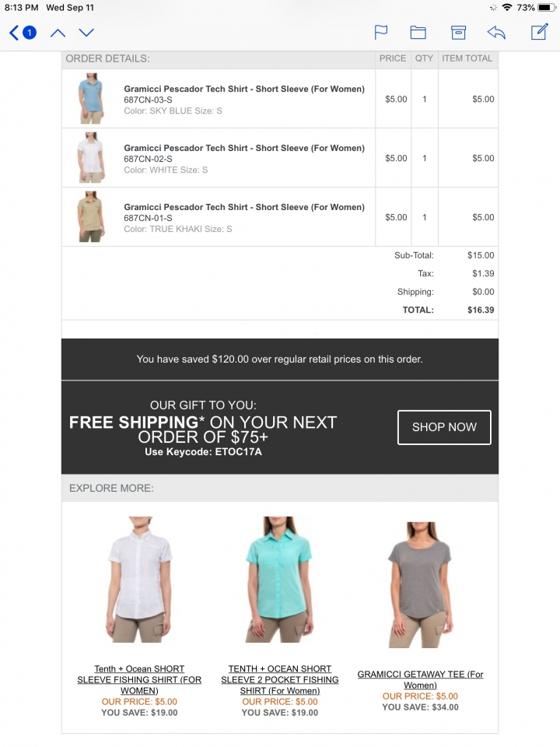Screen dimensions: 560x747
Task: Reply using the reply arrow icon
Action: (496, 33)
